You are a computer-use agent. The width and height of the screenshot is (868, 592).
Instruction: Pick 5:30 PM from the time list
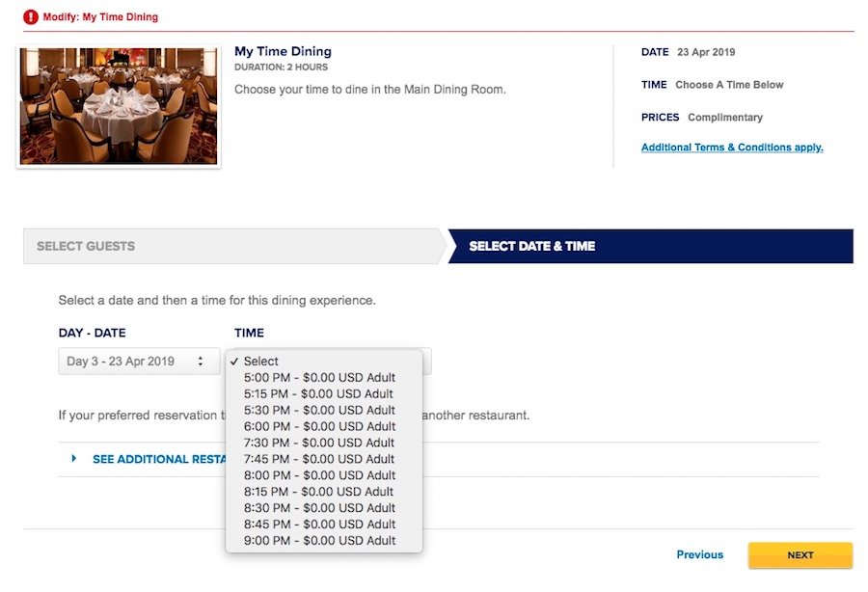tap(324, 411)
